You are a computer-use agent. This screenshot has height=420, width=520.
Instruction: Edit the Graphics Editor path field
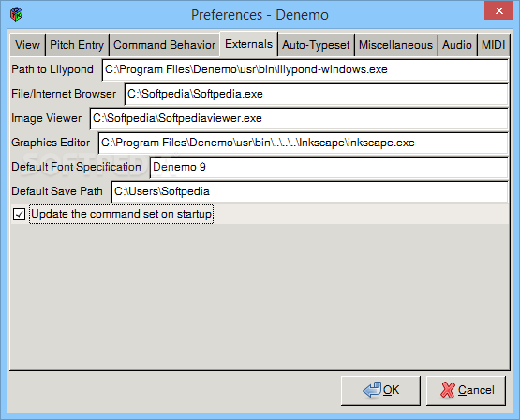[304, 142]
